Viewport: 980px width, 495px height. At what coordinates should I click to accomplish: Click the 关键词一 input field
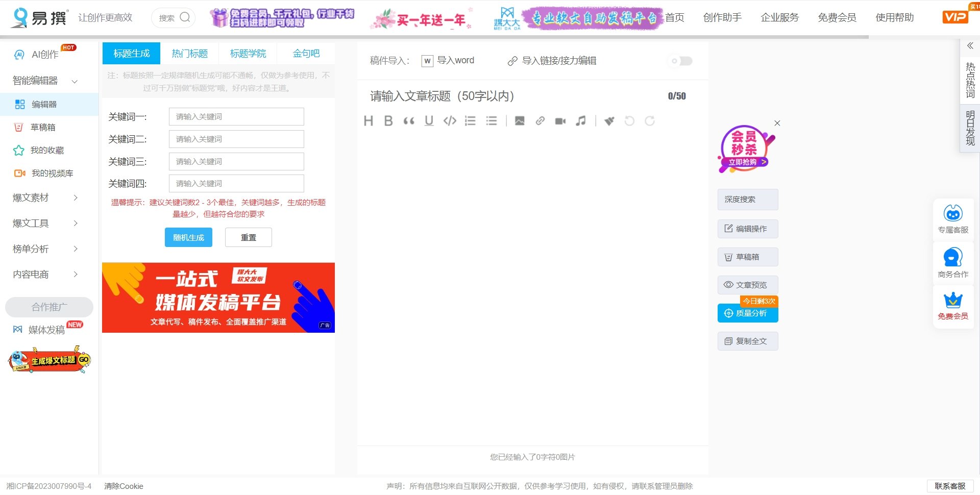(x=236, y=117)
